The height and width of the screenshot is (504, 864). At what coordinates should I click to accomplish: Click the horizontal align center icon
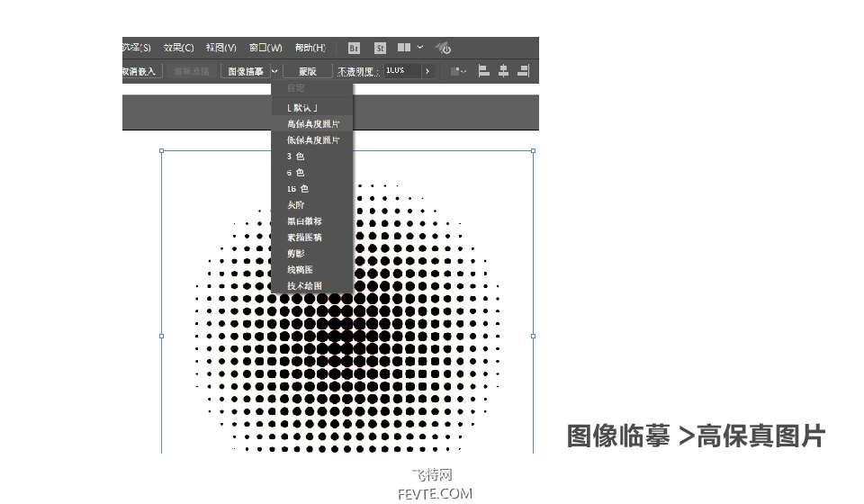pos(504,71)
